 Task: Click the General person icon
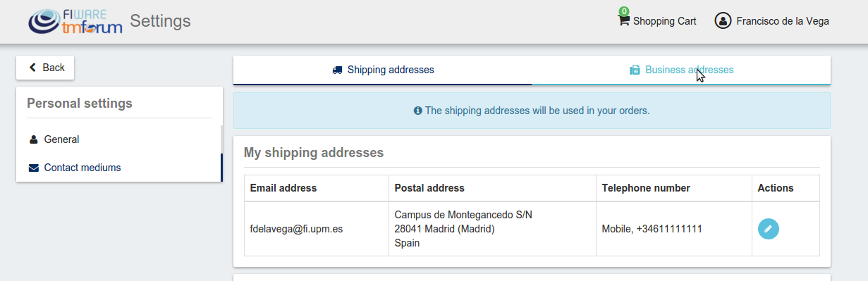34,139
